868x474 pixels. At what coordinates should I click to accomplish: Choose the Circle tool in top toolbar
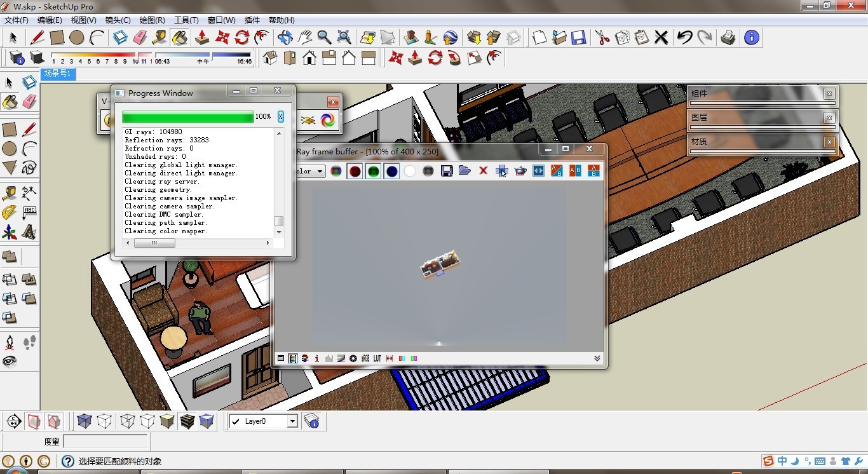pos(77,37)
